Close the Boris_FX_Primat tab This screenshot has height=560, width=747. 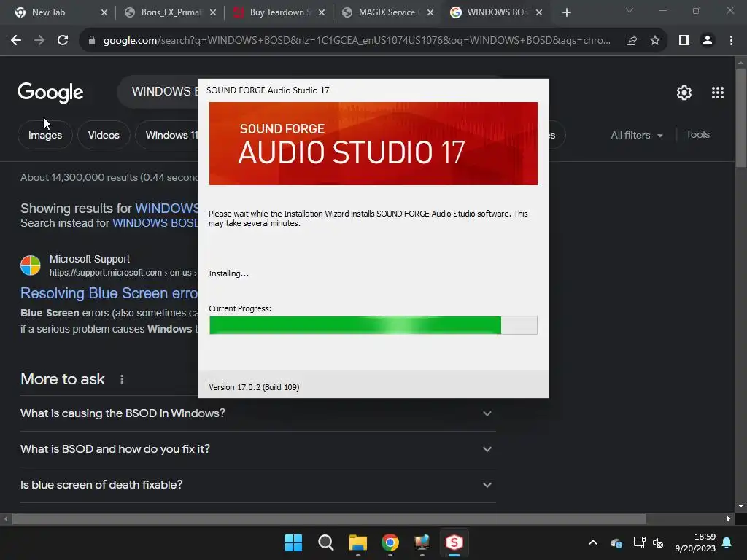[x=213, y=13]
